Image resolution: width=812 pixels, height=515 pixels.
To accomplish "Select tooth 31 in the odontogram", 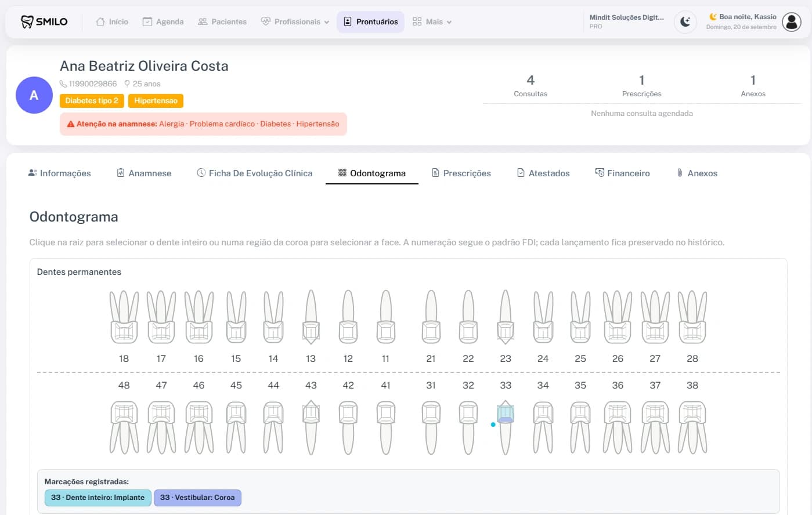I will click(431, 427).
